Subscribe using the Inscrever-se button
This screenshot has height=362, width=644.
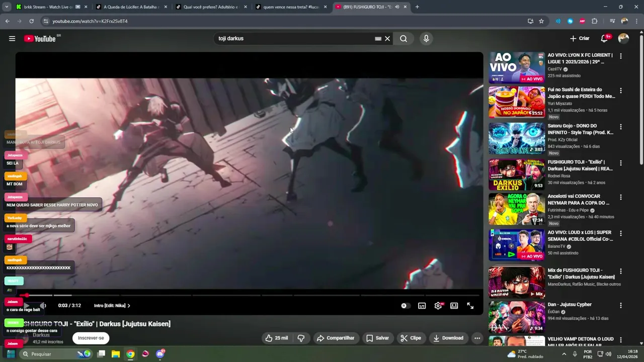point(91,338)
